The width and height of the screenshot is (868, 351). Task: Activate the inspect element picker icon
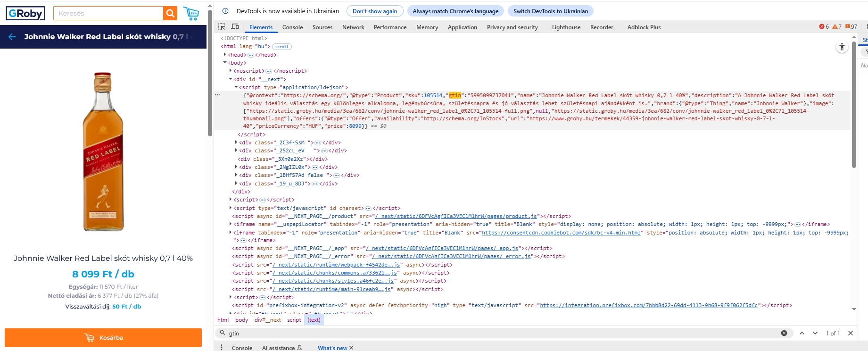(222, 27)
